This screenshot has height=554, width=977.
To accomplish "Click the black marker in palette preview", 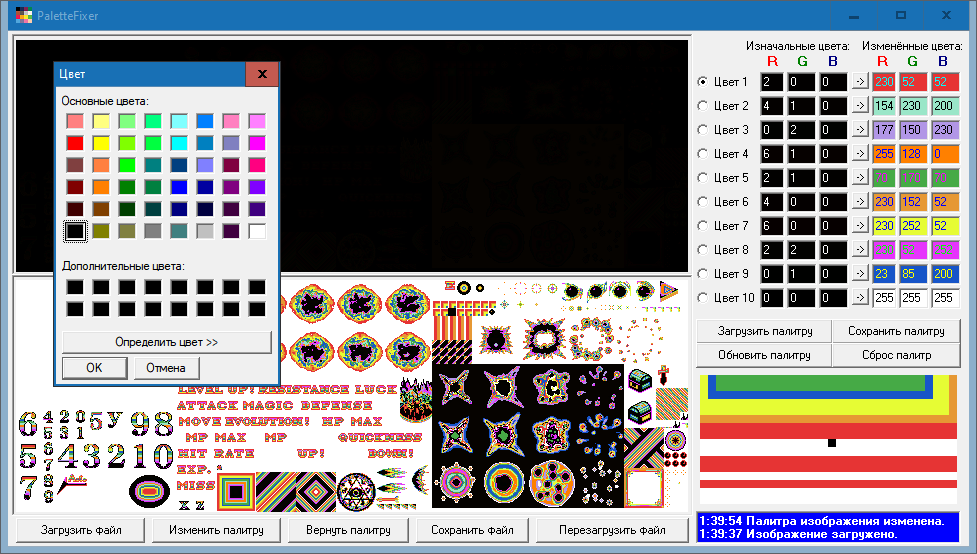I will (x=831, y=443).
